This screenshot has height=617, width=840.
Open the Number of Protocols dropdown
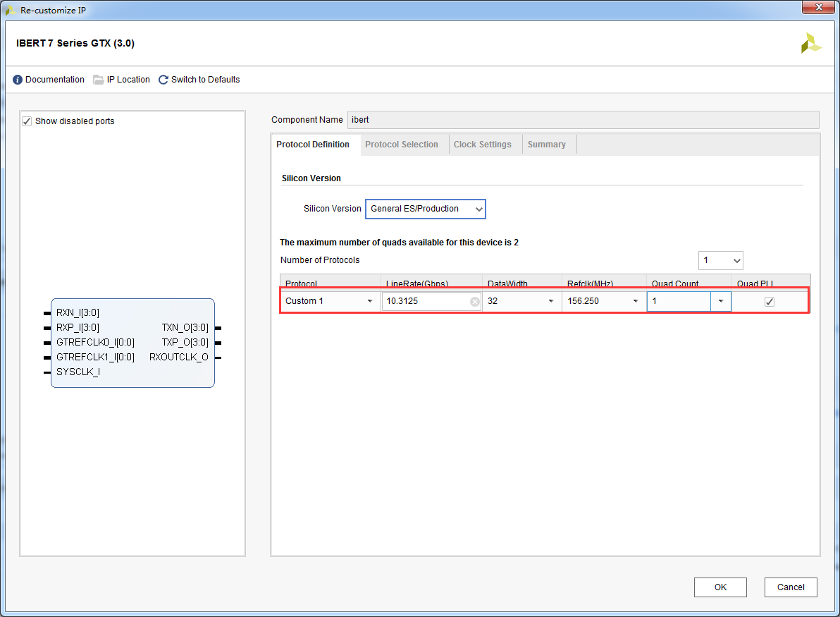point(720,260)
